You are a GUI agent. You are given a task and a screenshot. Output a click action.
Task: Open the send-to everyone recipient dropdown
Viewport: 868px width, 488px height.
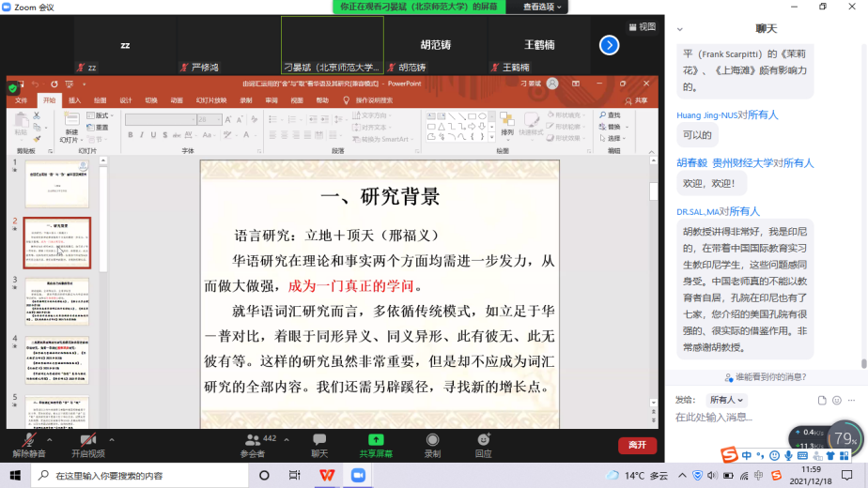(728, 400)
